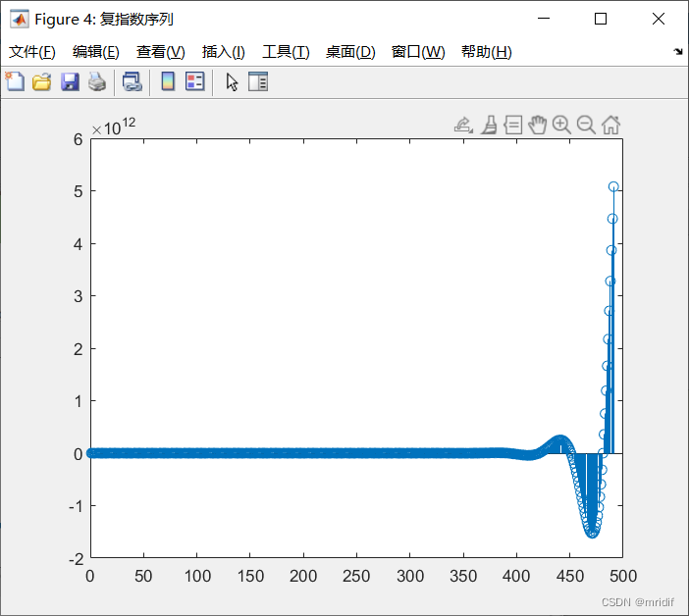Click the Link Plot toolbar icon

[132, 81]
